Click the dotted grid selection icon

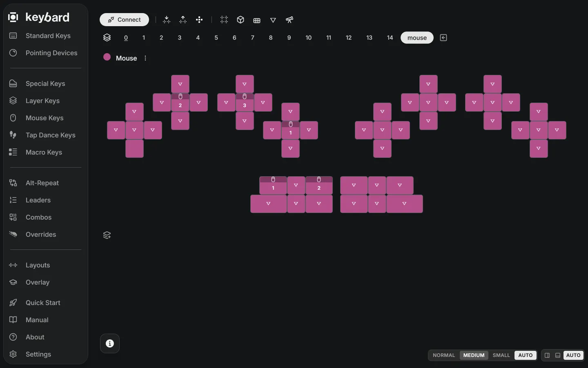(x=224, y=20)
